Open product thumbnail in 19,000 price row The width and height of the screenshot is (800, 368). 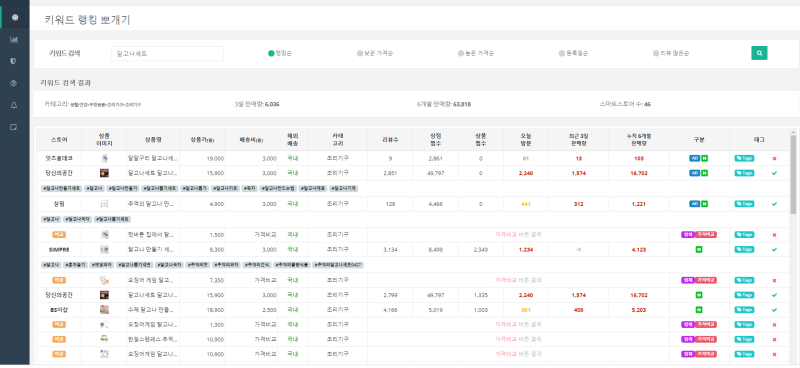coord(104,159)
